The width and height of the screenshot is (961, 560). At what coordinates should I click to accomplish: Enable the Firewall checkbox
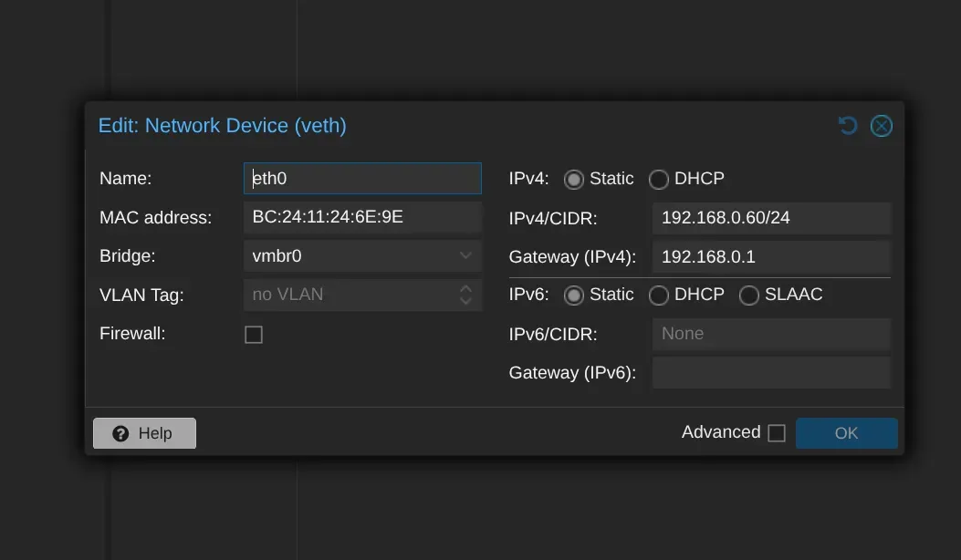(254, 335)
